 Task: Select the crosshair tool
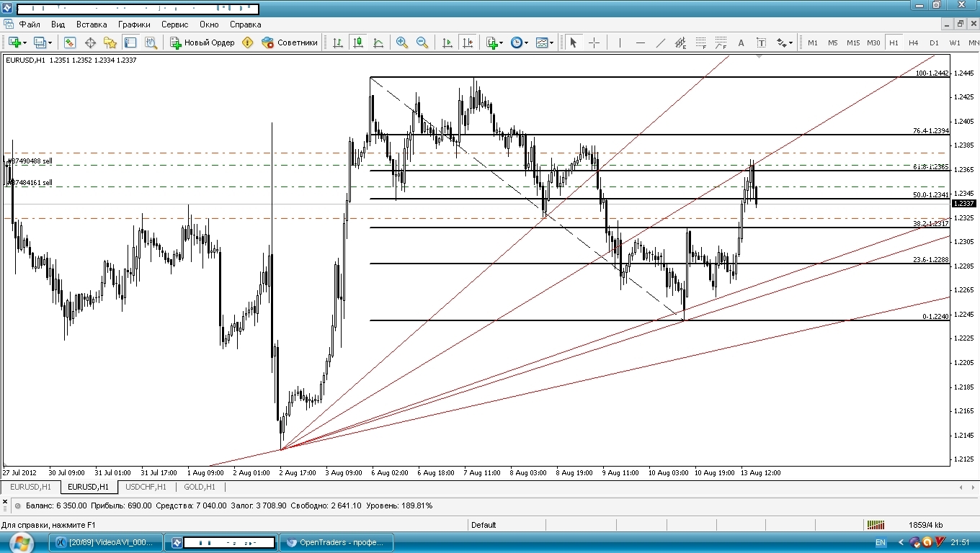(594, 42)
